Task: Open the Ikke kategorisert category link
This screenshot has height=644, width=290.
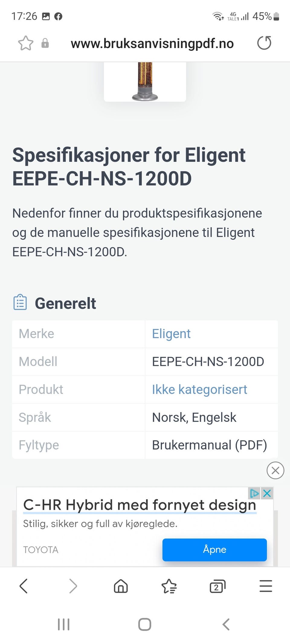Action: [x=199, y=389]
